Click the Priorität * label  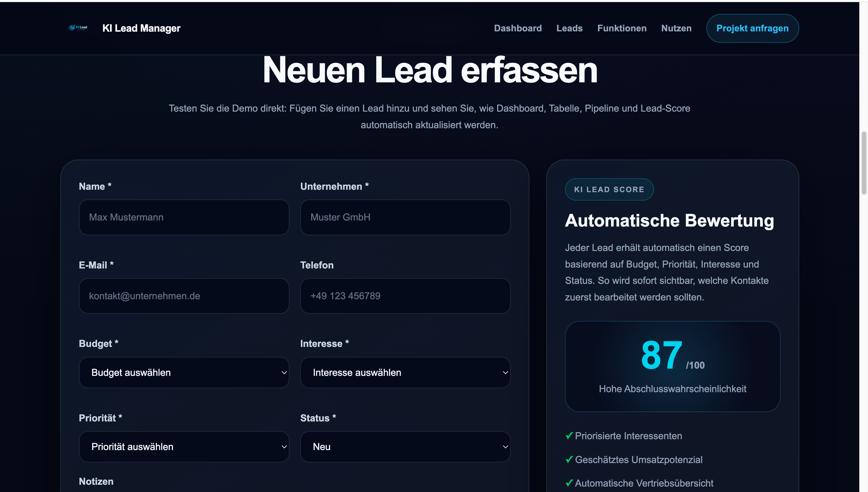point(101,418)
